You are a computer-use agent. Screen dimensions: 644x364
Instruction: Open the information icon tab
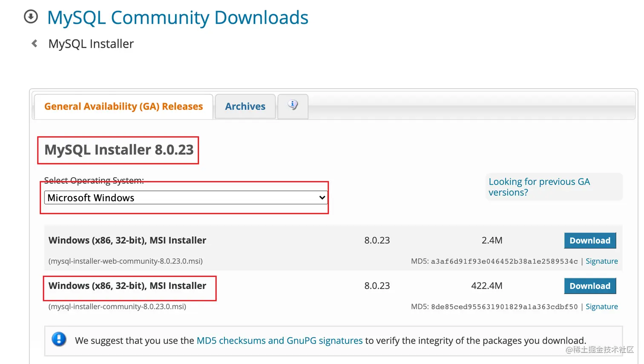coord(293,106)
